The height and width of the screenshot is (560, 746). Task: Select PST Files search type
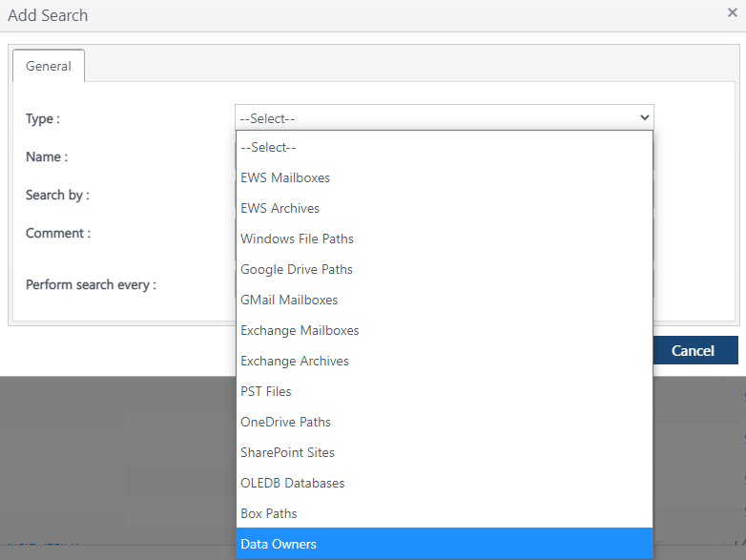coord(266,391)
